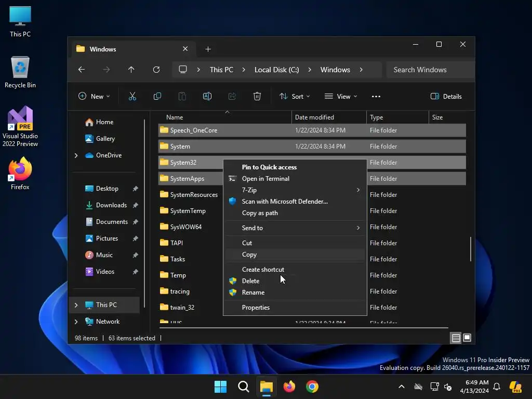Open taskbar Search
Image resolution: width=532 pixels, height=399 pixels.
tap(243, 387)
